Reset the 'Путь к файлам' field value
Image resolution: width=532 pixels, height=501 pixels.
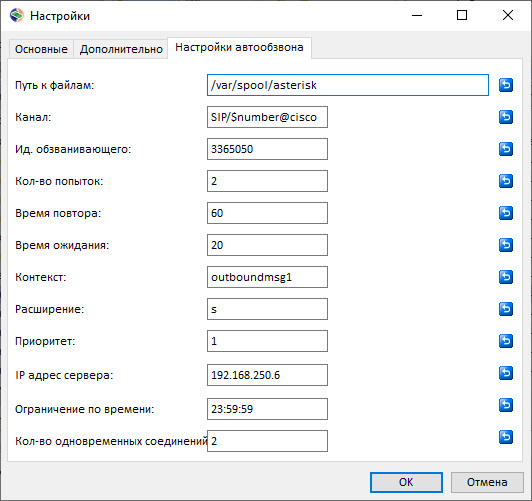click(506, 85)
